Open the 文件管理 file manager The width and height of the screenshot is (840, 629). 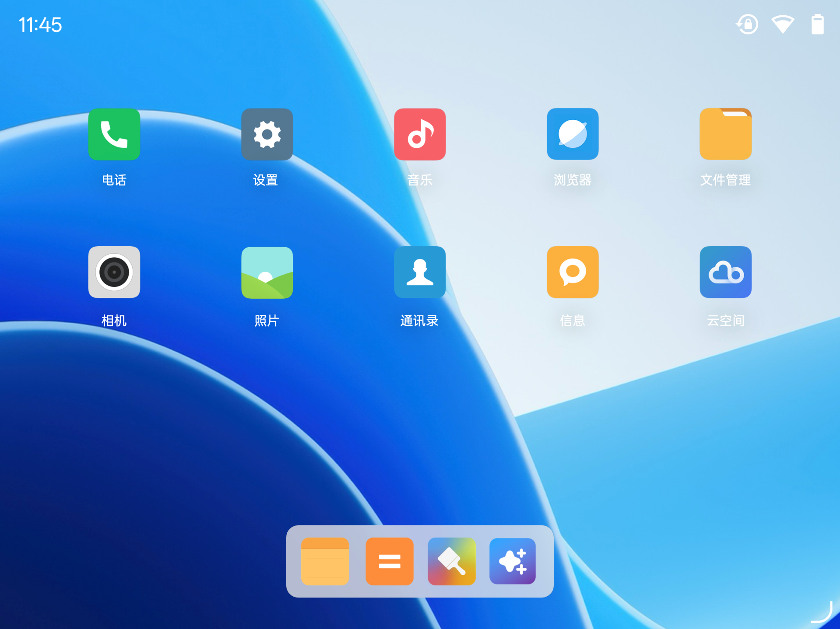point(725,134)
